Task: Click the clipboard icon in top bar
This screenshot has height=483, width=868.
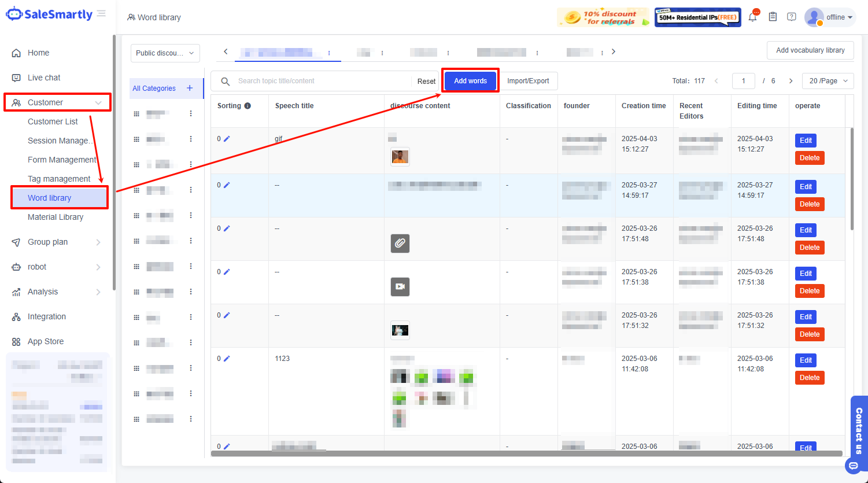Action: [x=773, y=17]
